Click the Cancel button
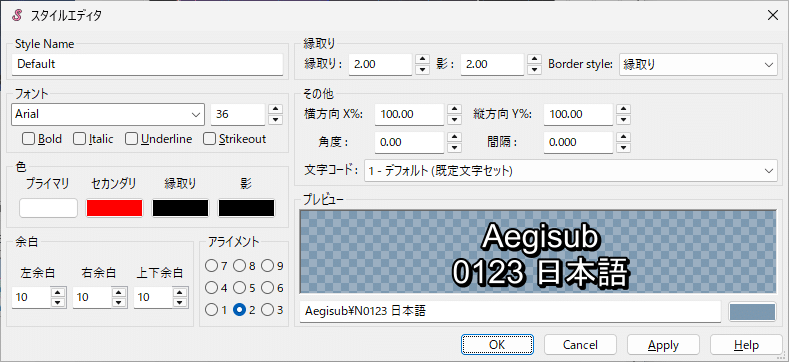This screenshot has width=789, height=362. pos(580,345)
